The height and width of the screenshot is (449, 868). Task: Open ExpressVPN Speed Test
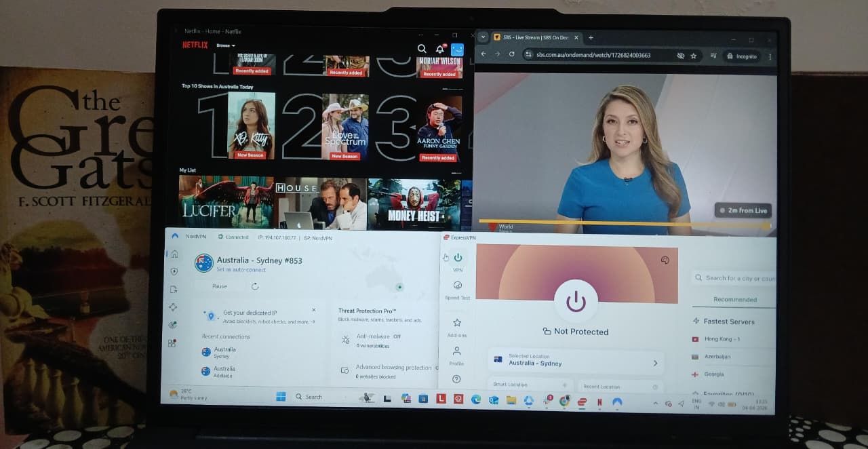point(457,289)
